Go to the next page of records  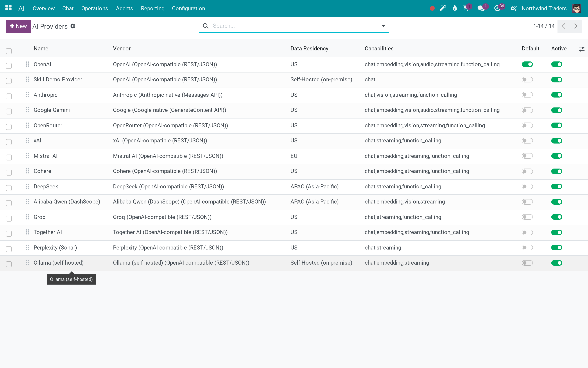click(x=576, y=26)
